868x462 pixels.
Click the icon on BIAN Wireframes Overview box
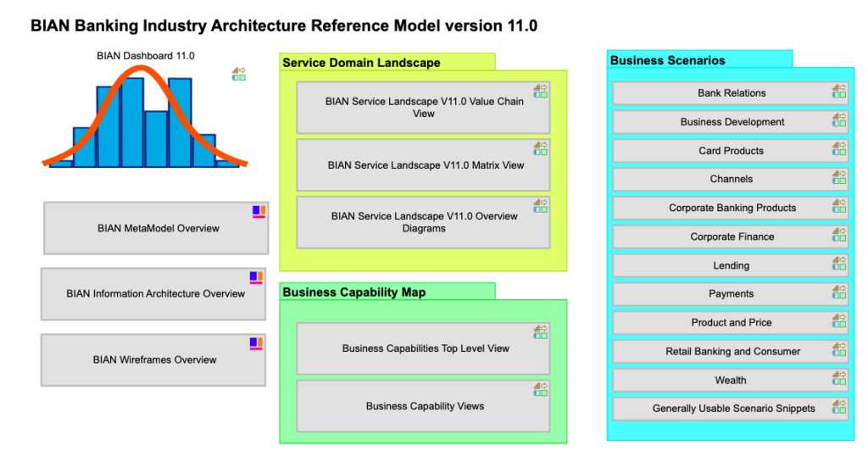tap(256, 343)
